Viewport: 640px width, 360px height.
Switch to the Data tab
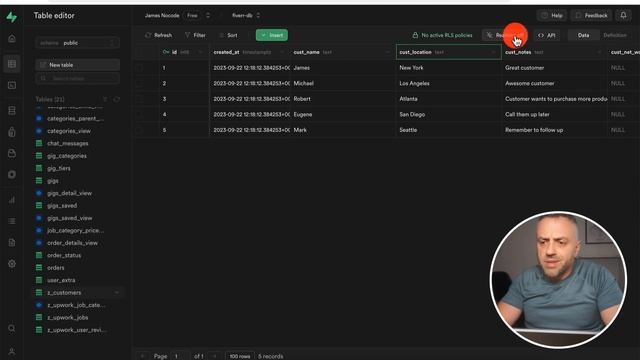(x=583, y=35)
